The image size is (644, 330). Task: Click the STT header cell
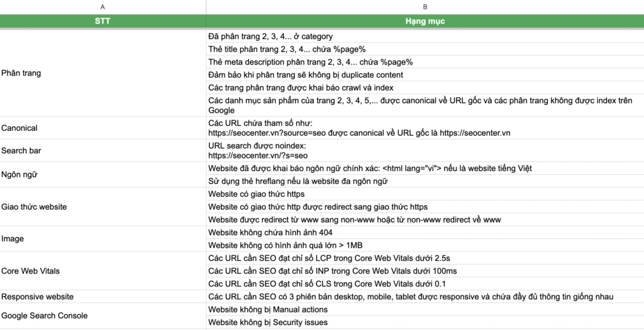tap(103, 22)
